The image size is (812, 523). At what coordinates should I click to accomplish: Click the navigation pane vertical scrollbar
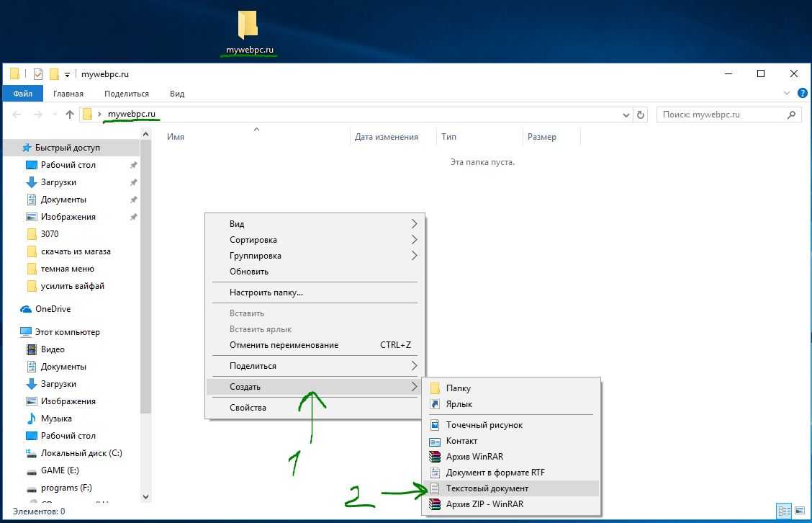[x=146, y=288]
